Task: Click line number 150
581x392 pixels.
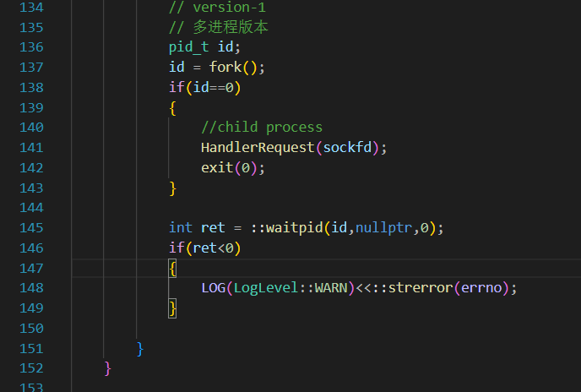Action: coord(31,328)
